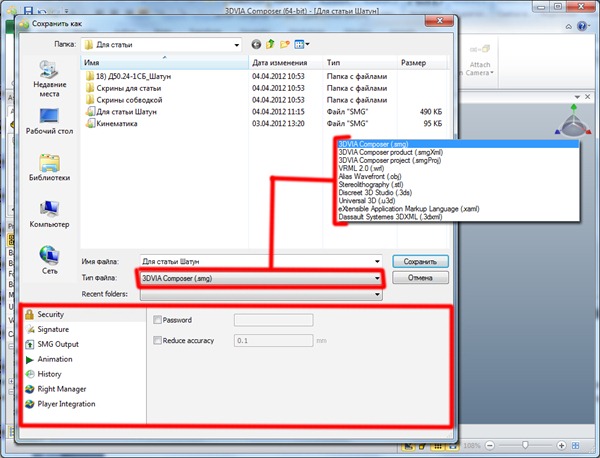The width and height of the screenshot is (600, 458).
Task: Sort by the Имя column header
Action: (x=165, y=62)
